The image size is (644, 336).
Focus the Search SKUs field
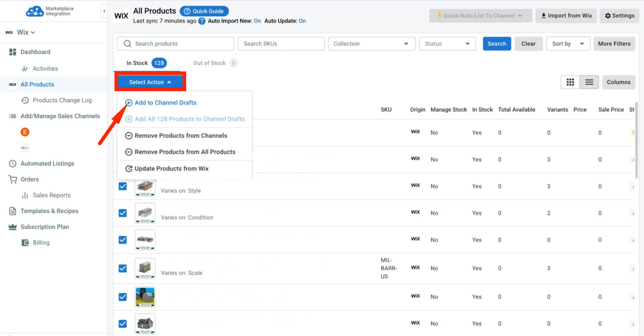coord(281,44)
